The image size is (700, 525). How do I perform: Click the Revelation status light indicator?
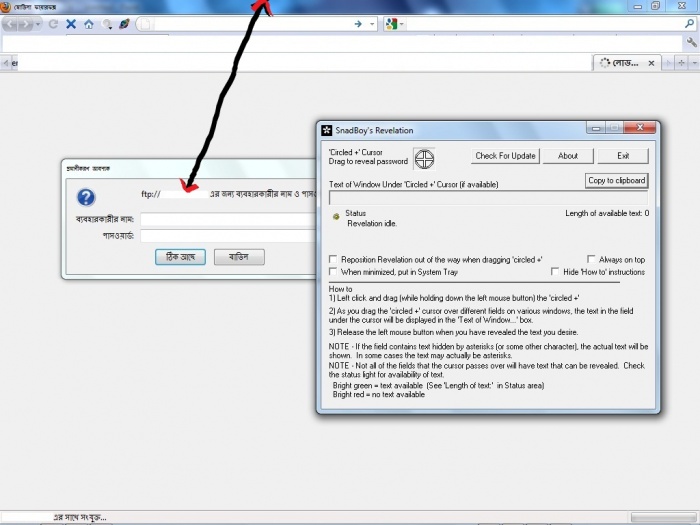pyautogui.click(x=336, y=217)
